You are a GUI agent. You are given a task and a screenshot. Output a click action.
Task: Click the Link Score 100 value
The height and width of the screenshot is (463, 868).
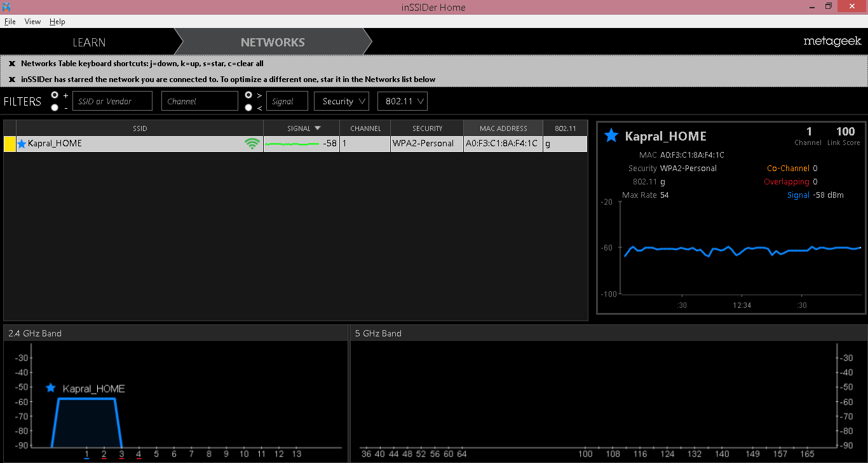(845, 132)
